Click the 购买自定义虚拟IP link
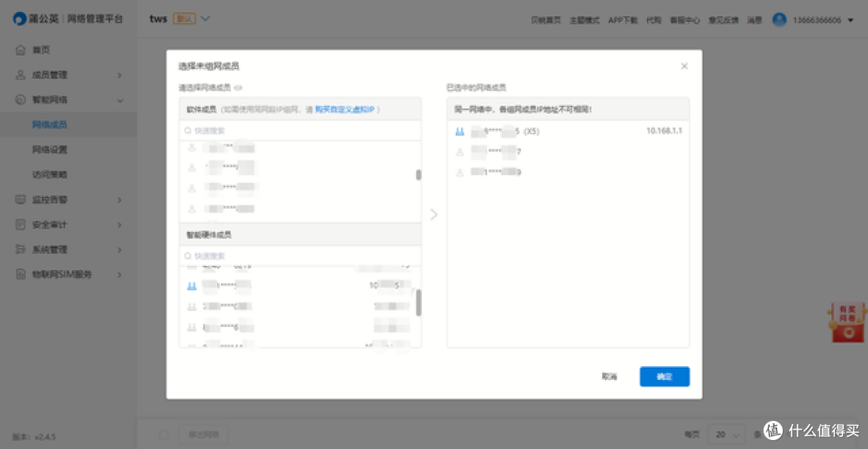The height and width of the screenshot is (449, 868). [x=345, y=109]
